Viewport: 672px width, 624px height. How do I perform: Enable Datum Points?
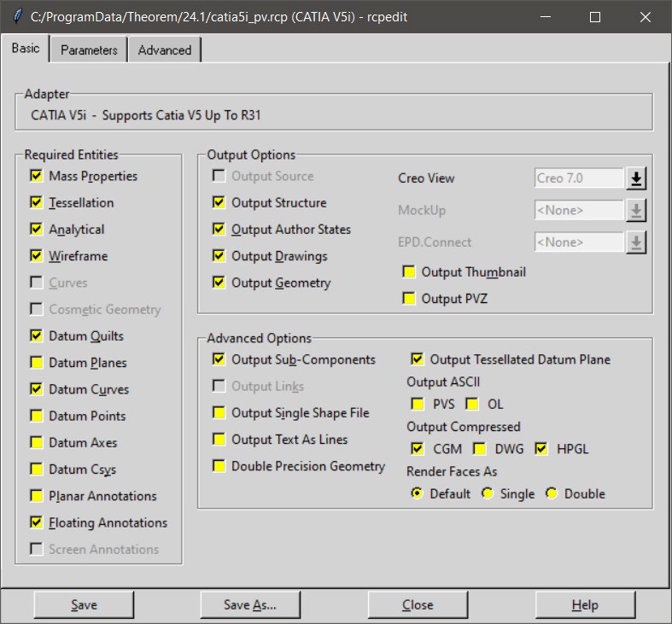(x=37, y=416)
